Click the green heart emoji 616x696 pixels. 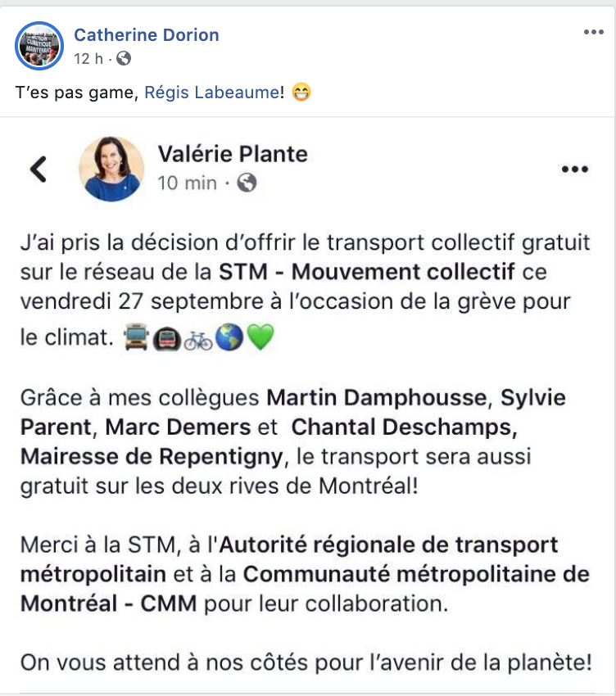(x=260, y=337)
